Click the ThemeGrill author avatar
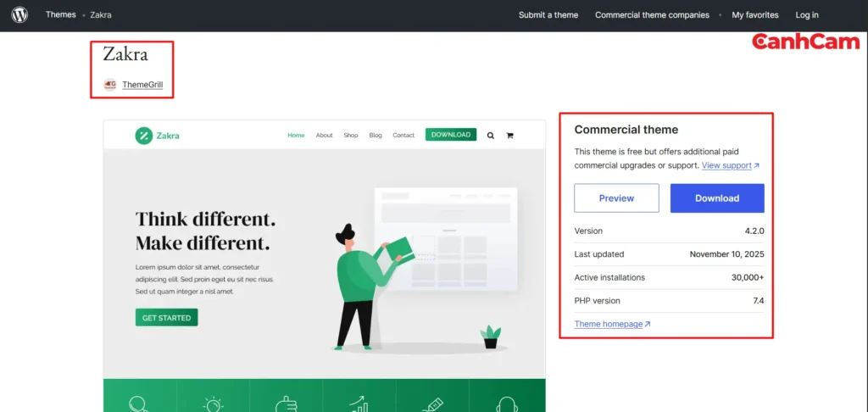The width and height of the screenshot is (868, 412). (110, 85)
